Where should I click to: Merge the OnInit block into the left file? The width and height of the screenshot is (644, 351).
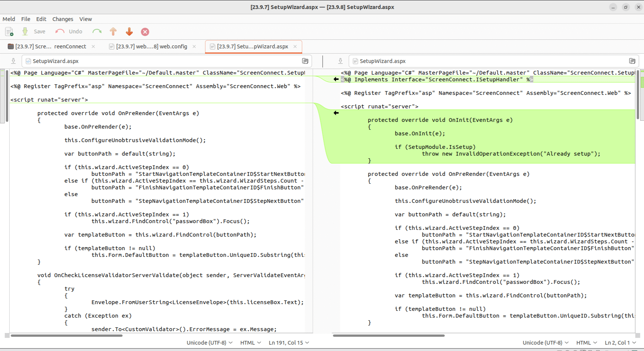tap(336, 112)
